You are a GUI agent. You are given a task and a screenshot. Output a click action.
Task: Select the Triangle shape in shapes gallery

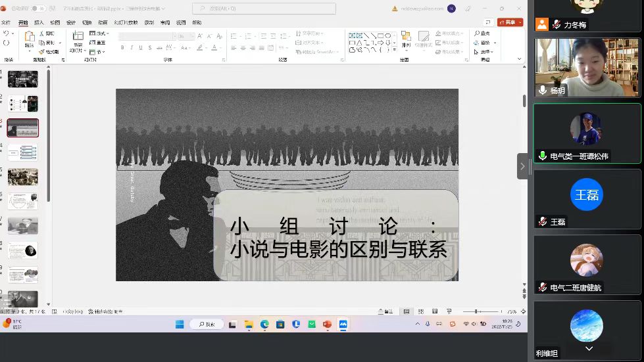(359, 43)
